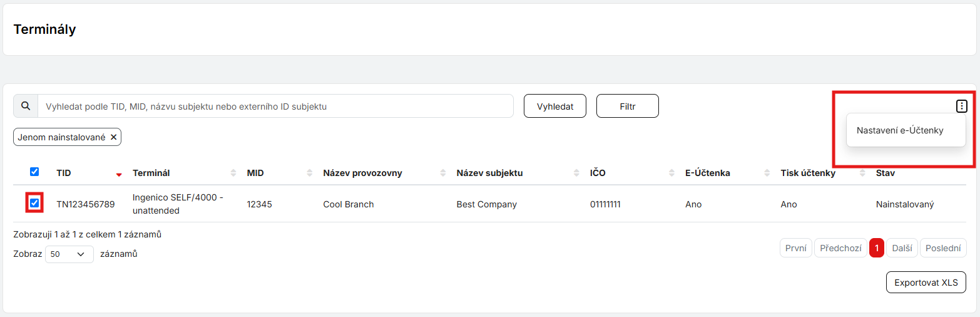Click the magnifying glass search icon
This screenshot has height=317, width=980.
[26, 106]
